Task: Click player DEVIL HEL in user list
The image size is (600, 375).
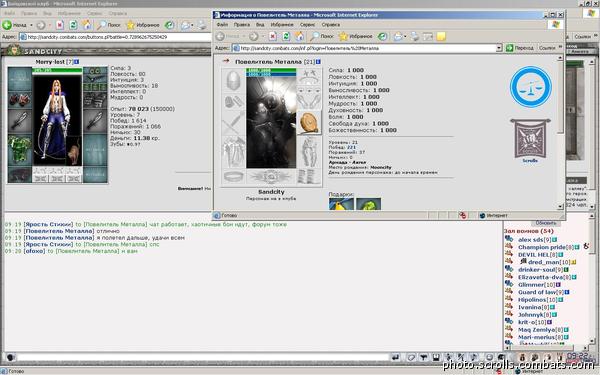Action: (x=533, y=254)
